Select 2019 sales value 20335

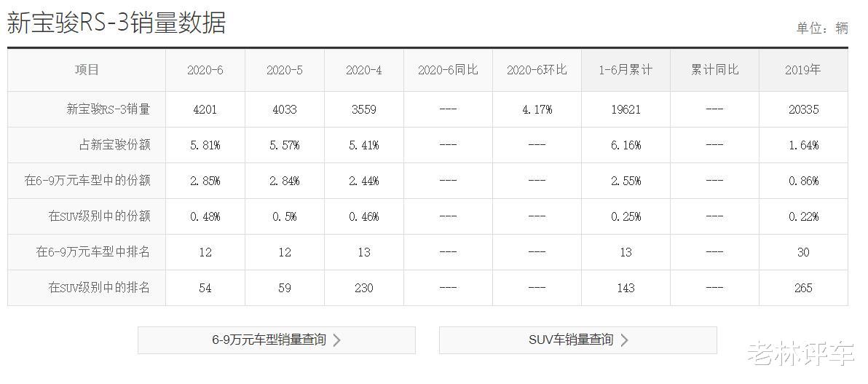coord(803,110)
